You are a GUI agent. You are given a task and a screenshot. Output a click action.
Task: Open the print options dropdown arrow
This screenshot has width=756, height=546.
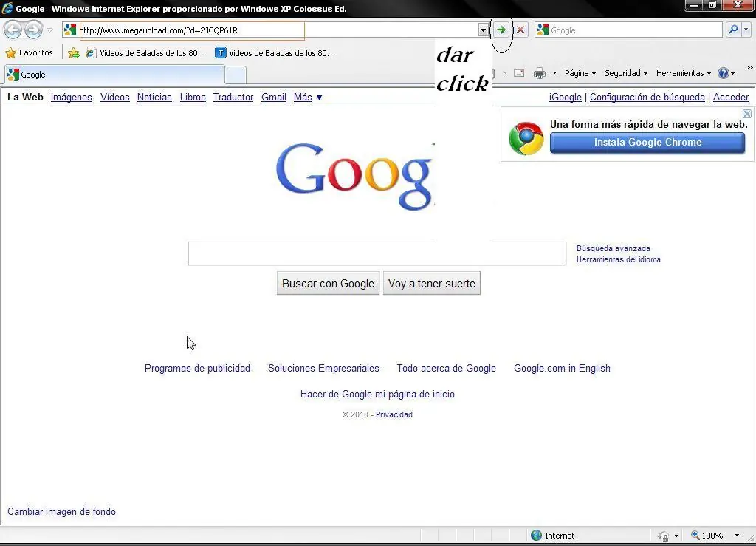tap(554, 73)
